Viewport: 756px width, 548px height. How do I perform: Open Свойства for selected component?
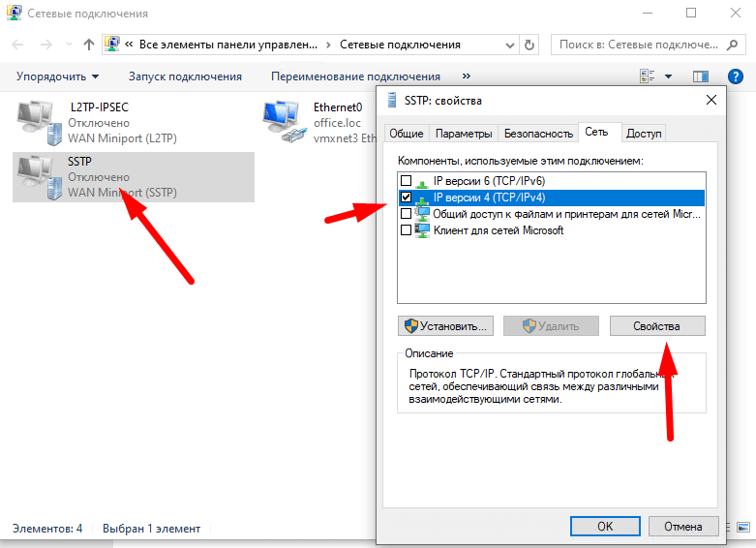(657, 326)
